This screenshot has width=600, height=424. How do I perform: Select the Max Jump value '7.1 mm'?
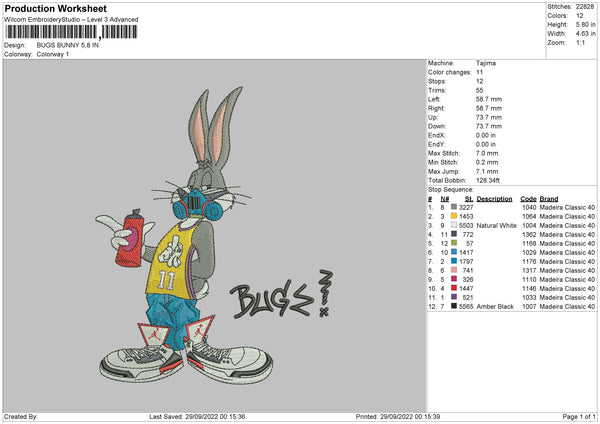tap(487, 171)
